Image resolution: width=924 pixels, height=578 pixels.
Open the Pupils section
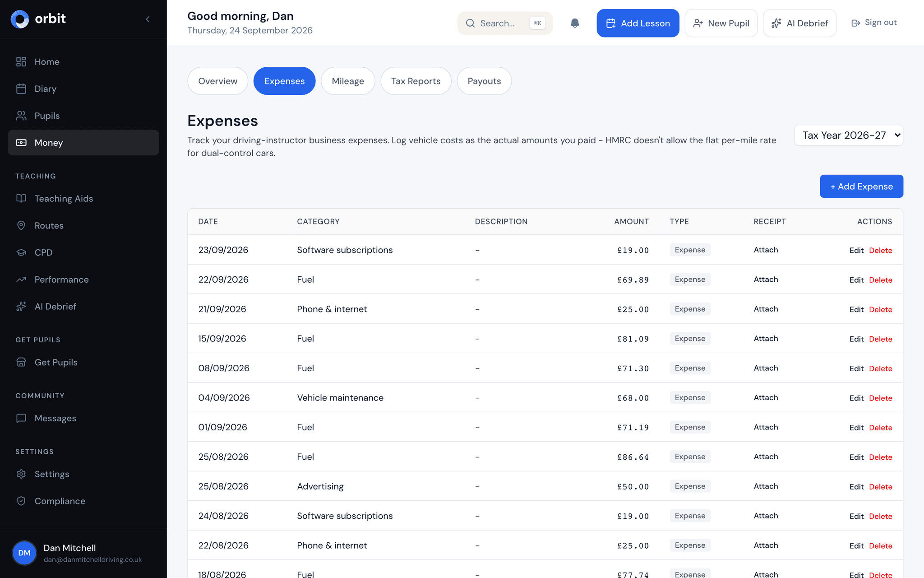click(83, 116)
